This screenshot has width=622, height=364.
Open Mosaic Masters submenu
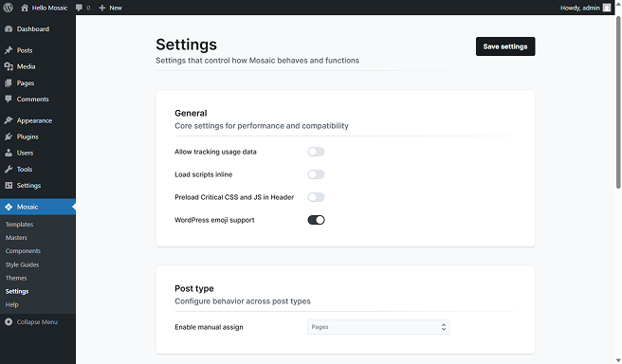(x=16, y=238)
